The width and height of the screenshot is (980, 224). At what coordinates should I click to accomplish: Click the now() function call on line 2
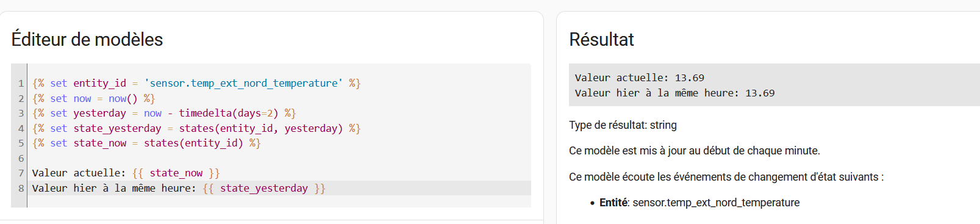[123, 98]
